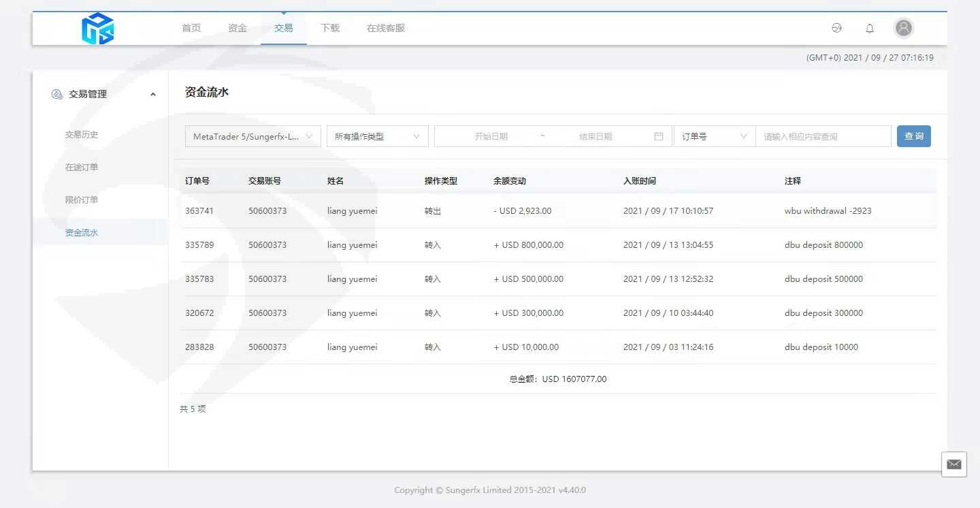Click the 交易账号 column header
This screenshot has height=508, width=980.
coord(265,181)
